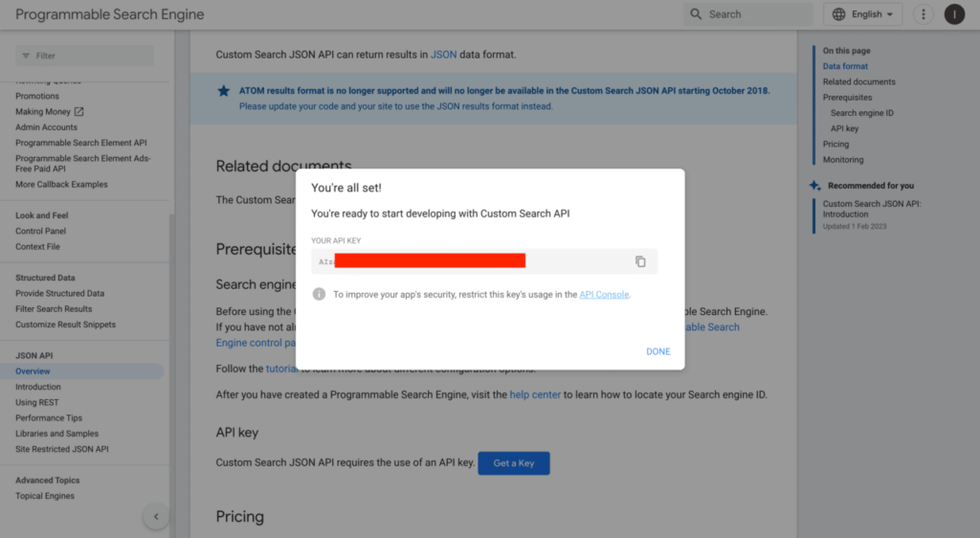Open the user account avatar
Image resolution: width=980 pixels, height=538 pixels.
[x=954, y=14]
